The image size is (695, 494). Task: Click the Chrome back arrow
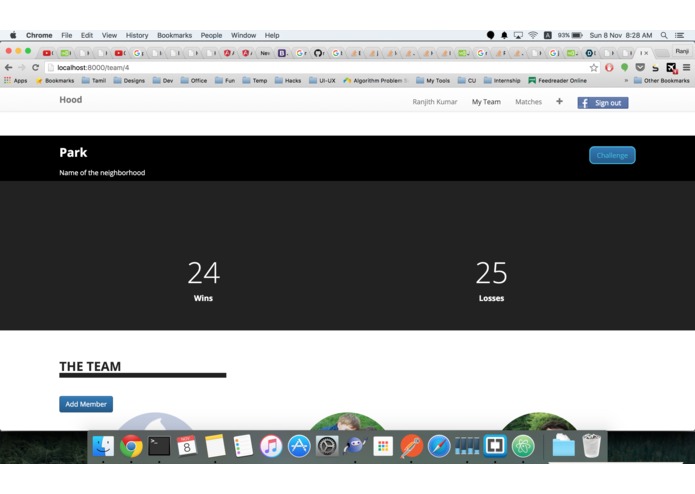coord(8,67)
